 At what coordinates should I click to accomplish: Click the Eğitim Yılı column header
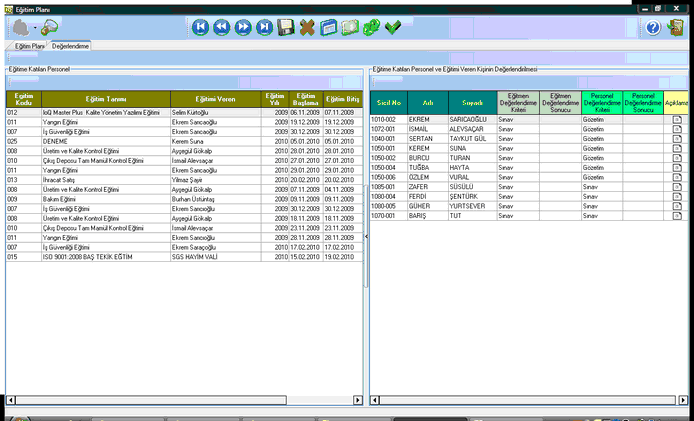[275, 99]
